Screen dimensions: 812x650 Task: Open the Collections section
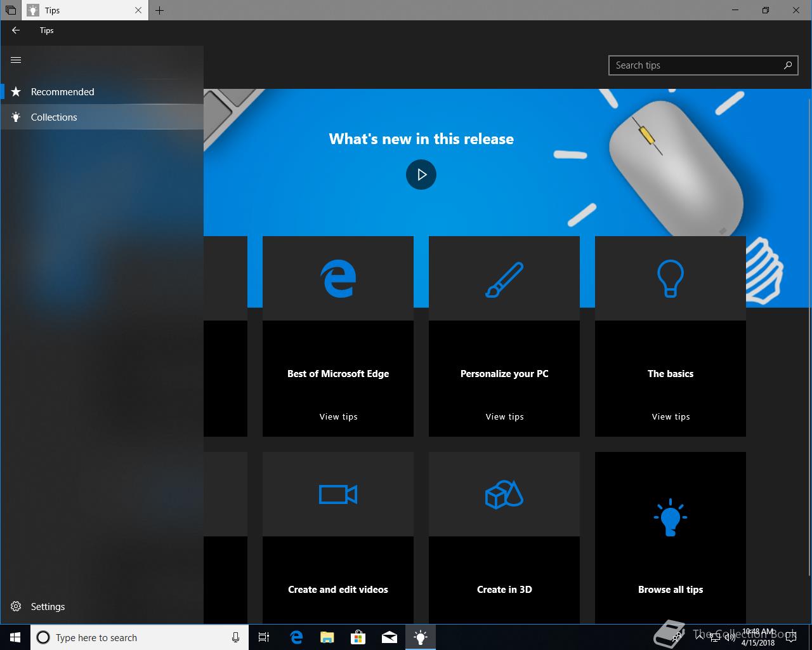click(x=101, y=117)
